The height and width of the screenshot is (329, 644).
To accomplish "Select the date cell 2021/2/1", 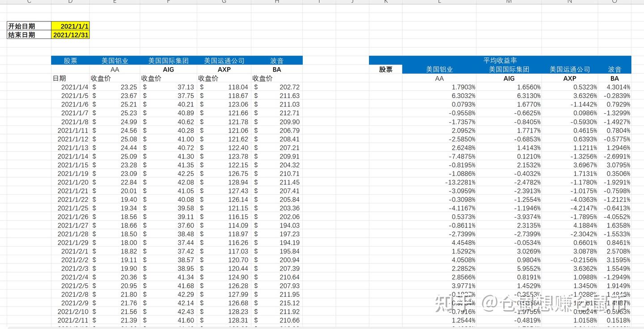I will (x=70, y=251).
